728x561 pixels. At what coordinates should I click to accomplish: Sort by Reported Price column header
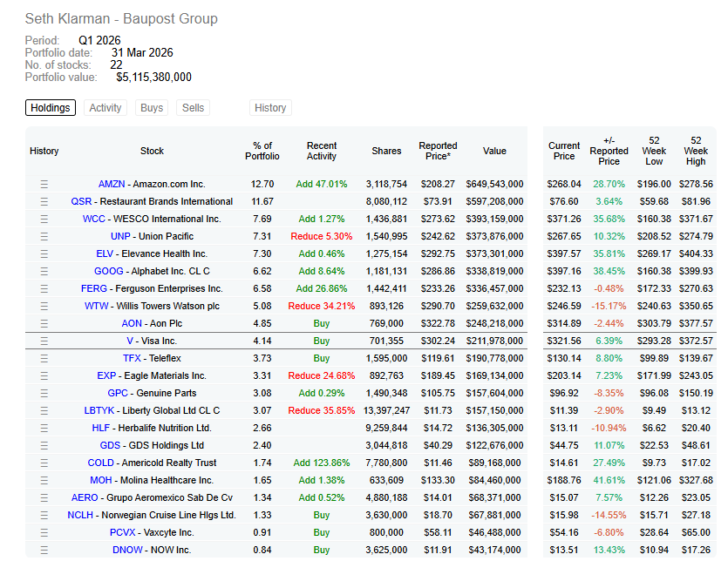tap(438, 151)
